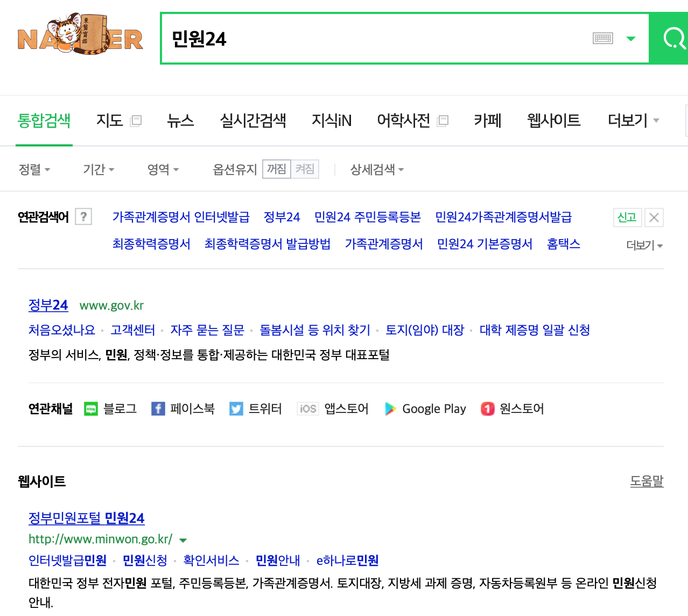Switch to the 뉴스 tab

pos(180,121)
